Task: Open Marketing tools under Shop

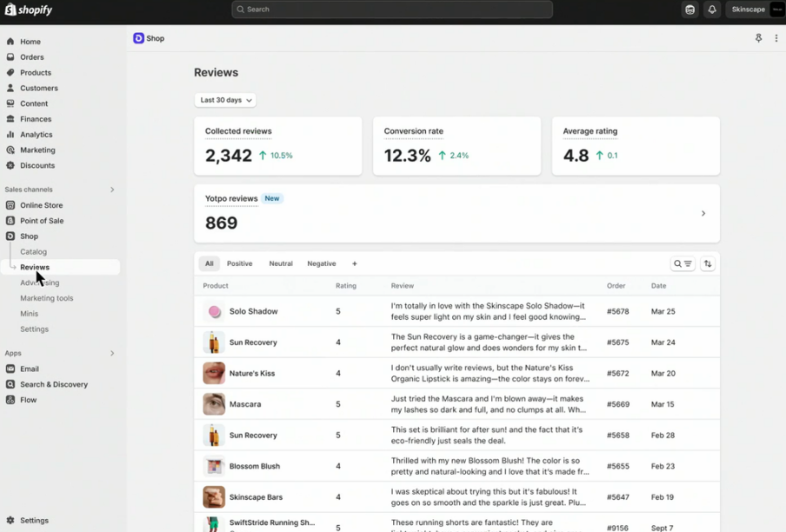Action: click(47, 298)
